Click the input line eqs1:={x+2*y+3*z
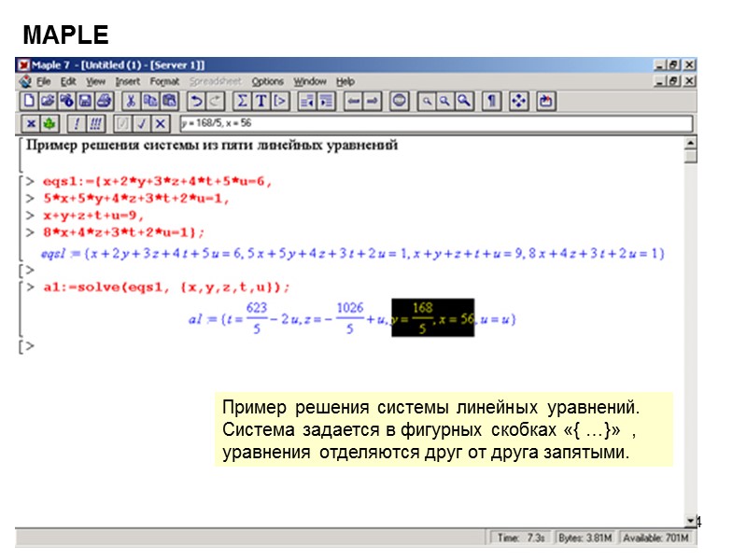Image resolution: width=747 pixels, height=560 pixels. [157, 181]
